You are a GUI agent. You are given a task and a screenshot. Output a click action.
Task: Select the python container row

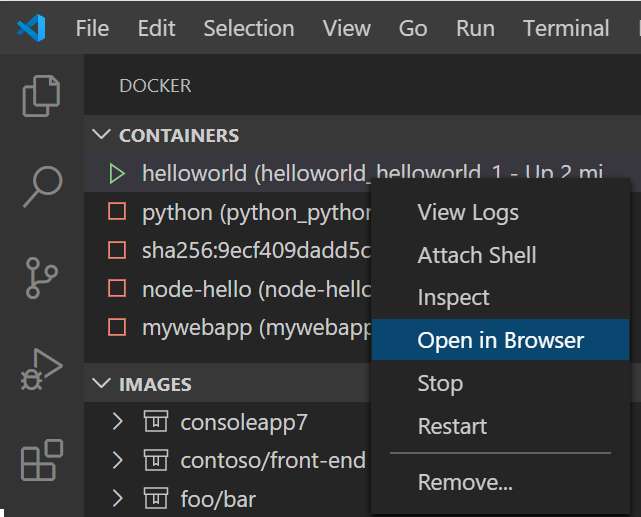tap(228, 212)
